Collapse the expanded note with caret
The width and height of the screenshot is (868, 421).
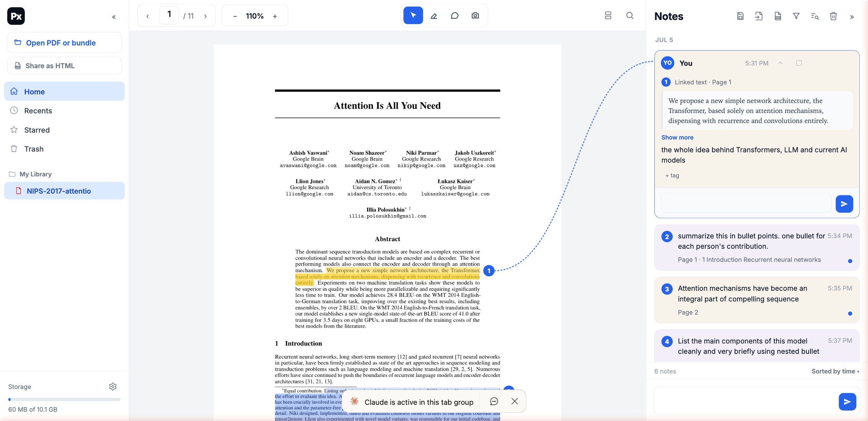[x=781, y=63]
